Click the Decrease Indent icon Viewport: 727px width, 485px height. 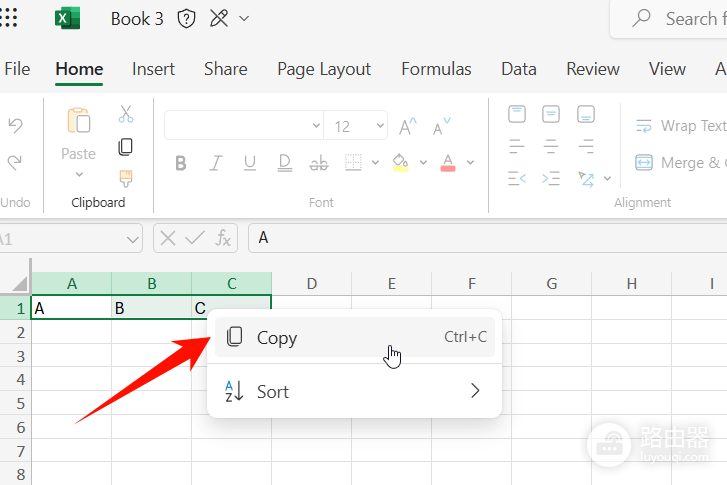click(517, 179)
